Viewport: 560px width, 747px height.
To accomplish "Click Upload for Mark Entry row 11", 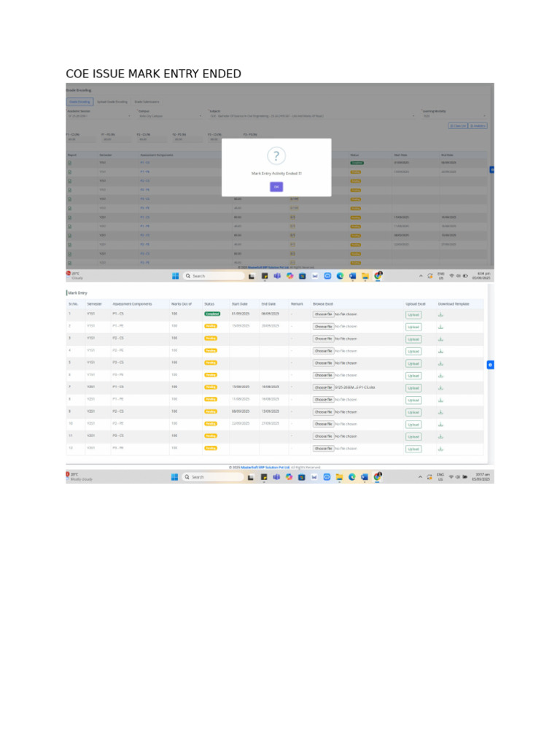I will [x=413, y=437].
